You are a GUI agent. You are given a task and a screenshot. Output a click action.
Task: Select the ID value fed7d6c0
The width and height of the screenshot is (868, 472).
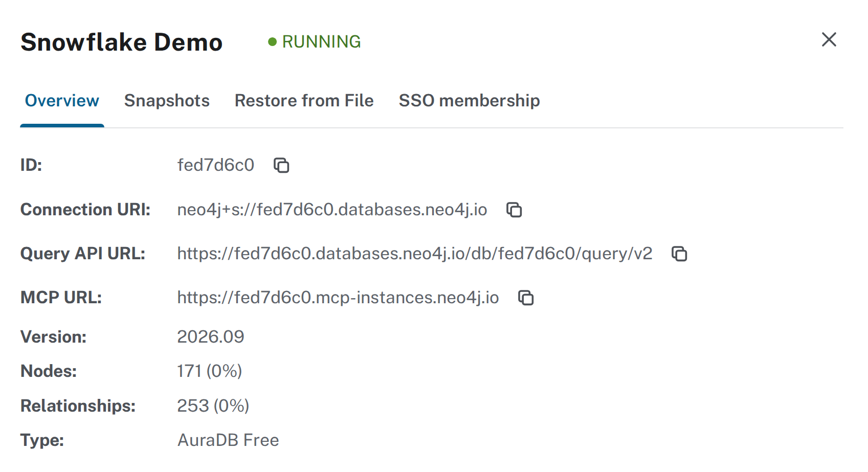(215, 165)
